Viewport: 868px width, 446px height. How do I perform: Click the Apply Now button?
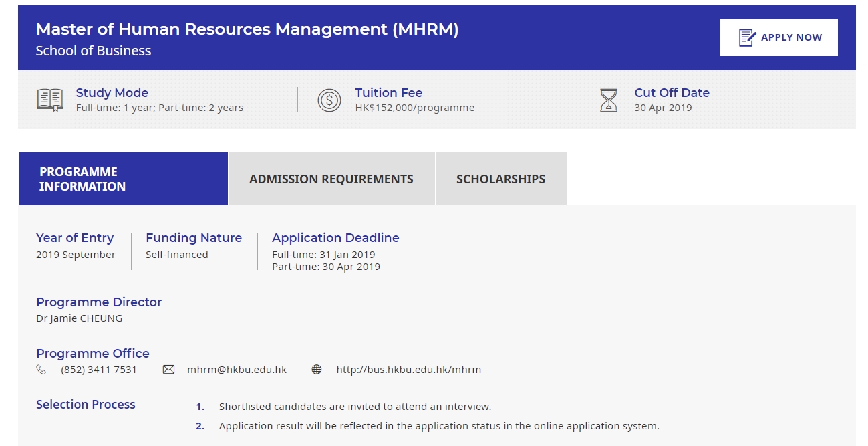[778, 38]
